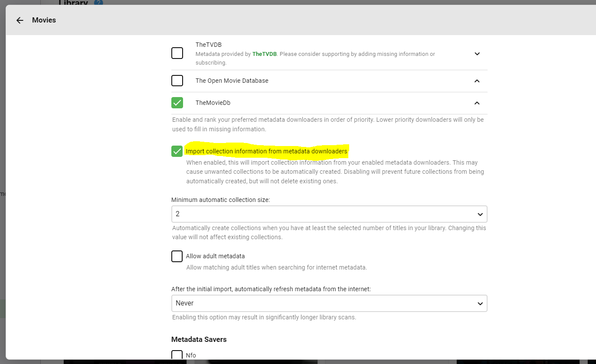Screen dimensions: 596x364
Task: Click The Open Movie Database label
Action: [232, 81]
